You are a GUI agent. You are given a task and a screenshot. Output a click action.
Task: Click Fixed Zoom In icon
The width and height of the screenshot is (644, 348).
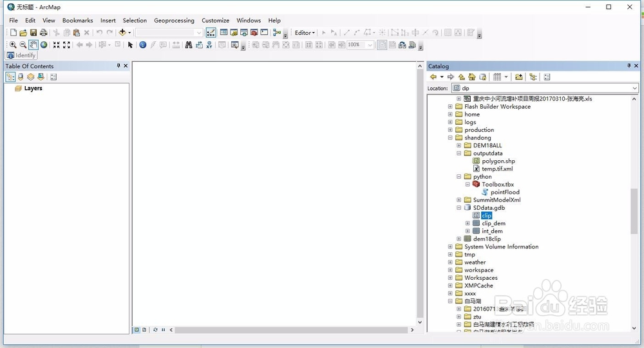click(x=56, y=45)
